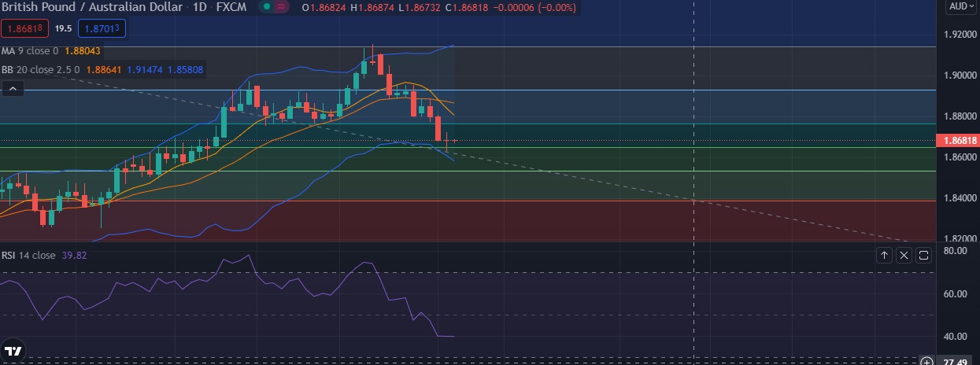Click the TradingView logo in the corner
The width and height of the screenshot is (980, 365).
13,351
